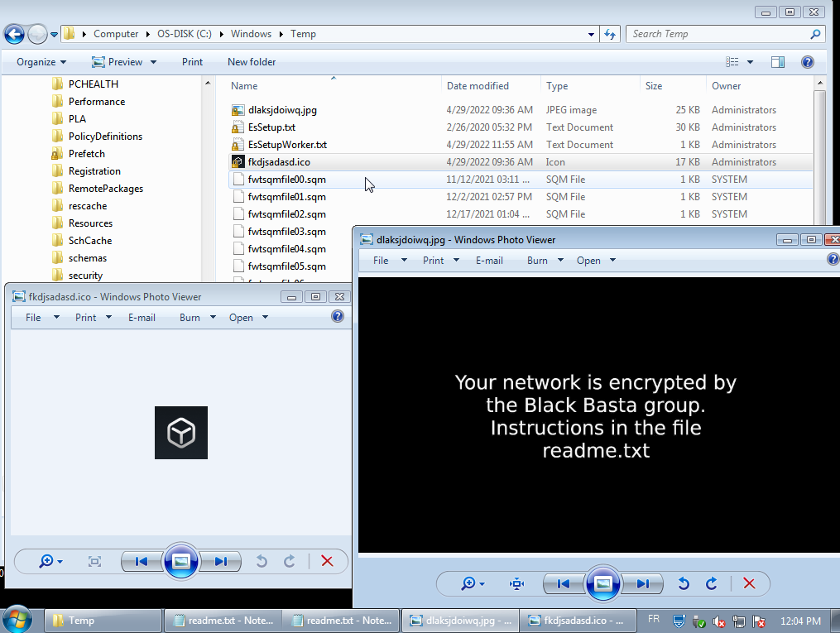Start slide show in dlaksjdoiwq.jpg viewer
840x633 pixels.
point(603,583)
